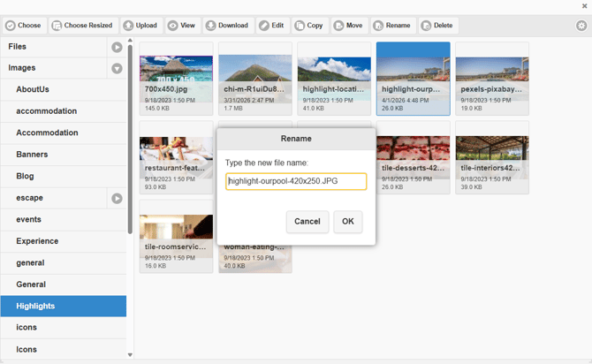592x364 pixels.
Task: Click the folder list vertical scrollbar
Action: pyautogui.click(x=131, y=133)
